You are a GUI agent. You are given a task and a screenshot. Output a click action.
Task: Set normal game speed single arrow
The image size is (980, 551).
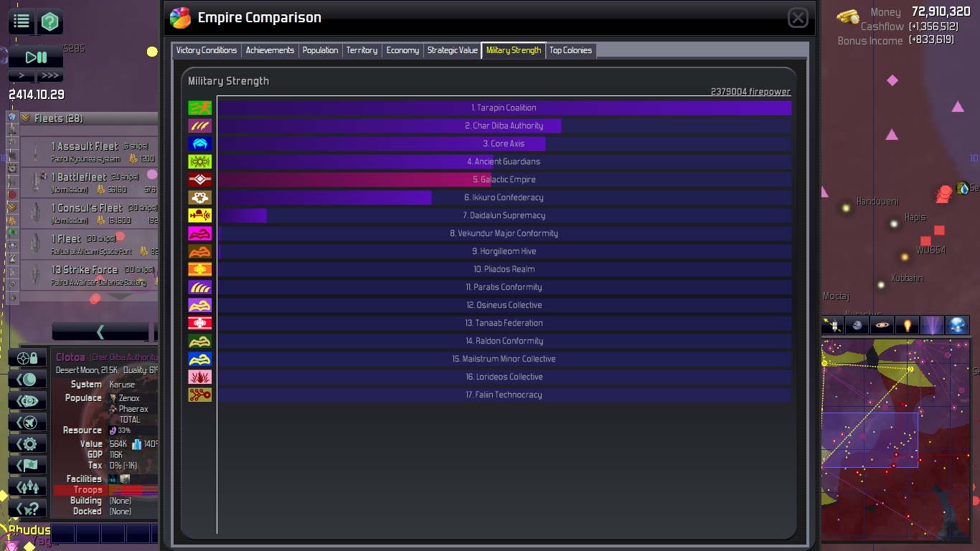[x=22, y=75]
